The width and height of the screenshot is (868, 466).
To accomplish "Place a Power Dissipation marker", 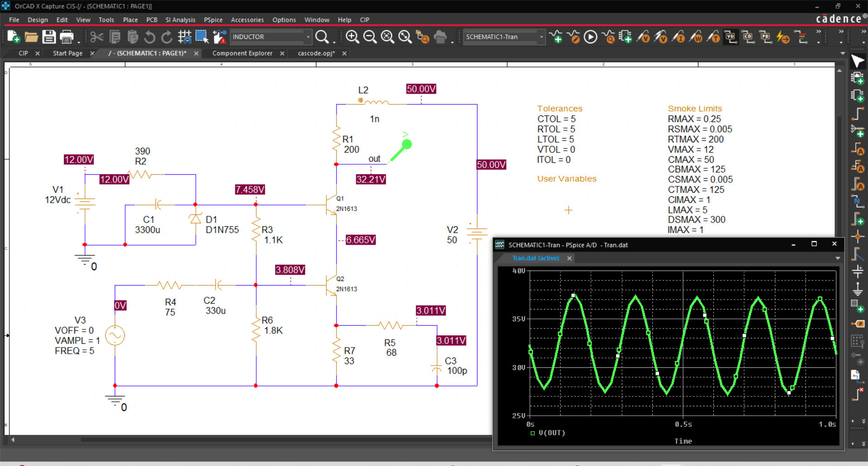I will point(698,37).
